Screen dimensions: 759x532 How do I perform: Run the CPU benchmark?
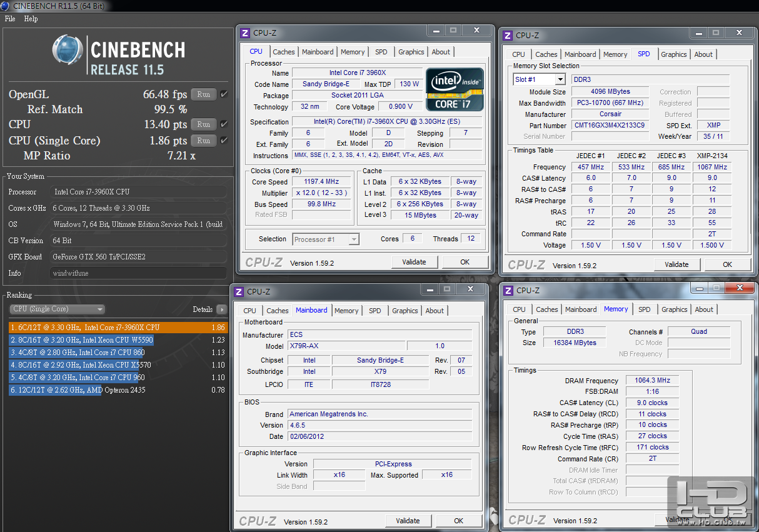tap(204, 124)
